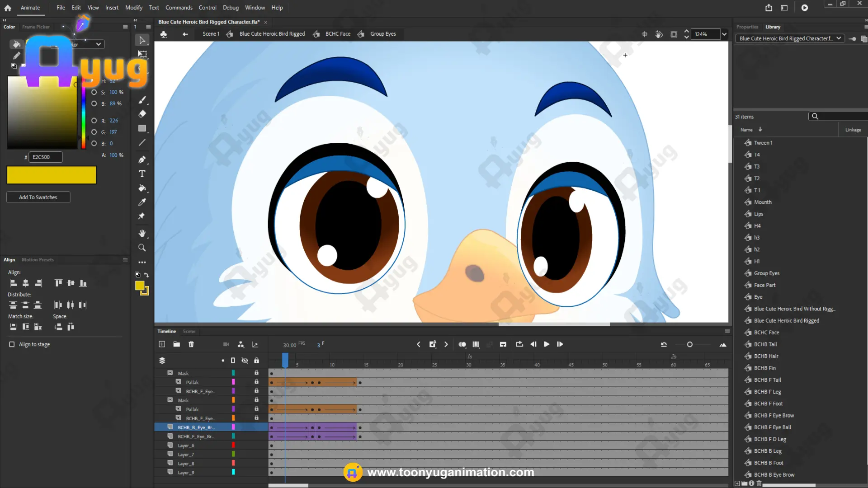Select the Saturation radio button

94,92
